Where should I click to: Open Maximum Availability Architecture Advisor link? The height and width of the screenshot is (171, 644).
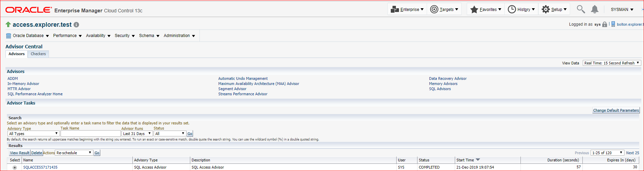tap(259, 84)
